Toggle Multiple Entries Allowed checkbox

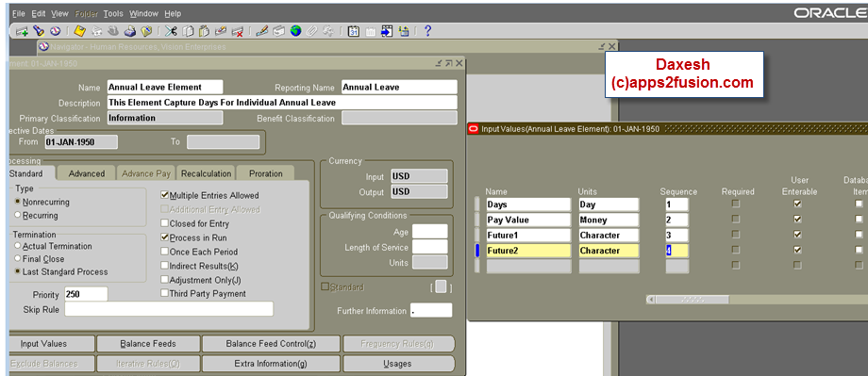[x=164, y=195]
